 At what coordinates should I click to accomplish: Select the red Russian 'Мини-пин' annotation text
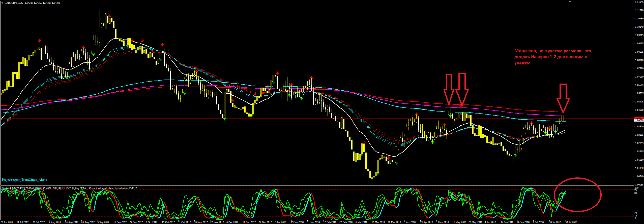(x=553, y=57)
